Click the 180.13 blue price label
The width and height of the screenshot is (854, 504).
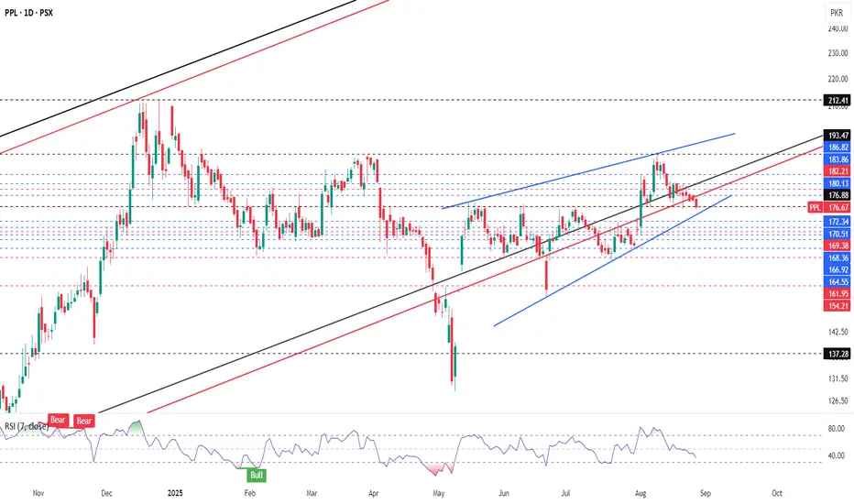tap(838, 183)
